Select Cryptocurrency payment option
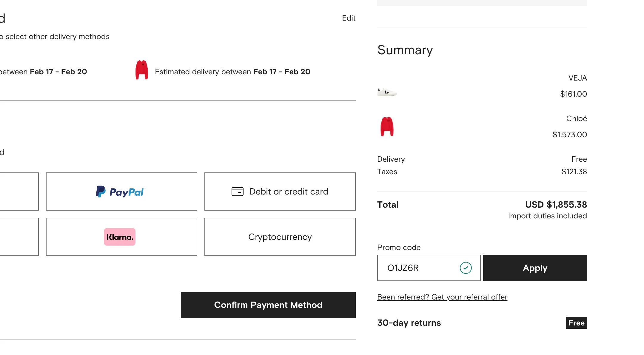This screenshot has width=644, height=355. tap(280, 237)
